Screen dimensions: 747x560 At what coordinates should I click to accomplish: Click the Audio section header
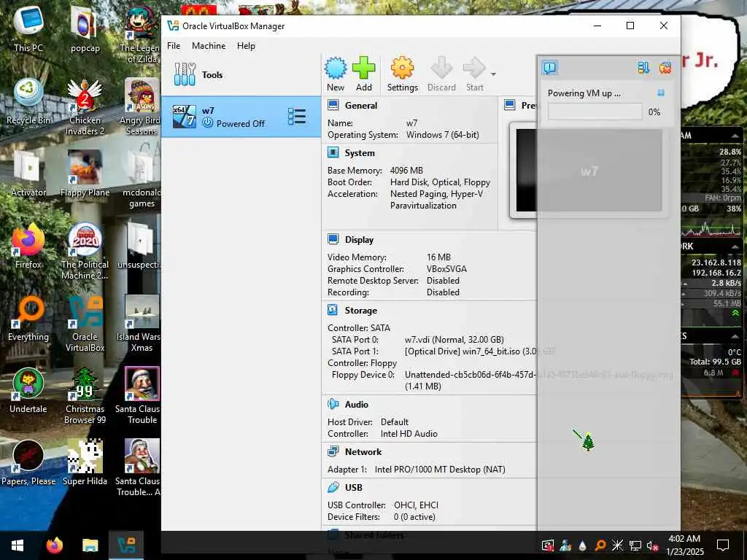[x=356, y=404]
